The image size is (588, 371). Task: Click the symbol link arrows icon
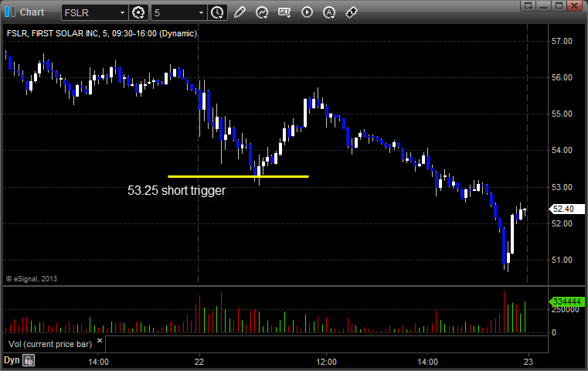[x=352, y=12]
